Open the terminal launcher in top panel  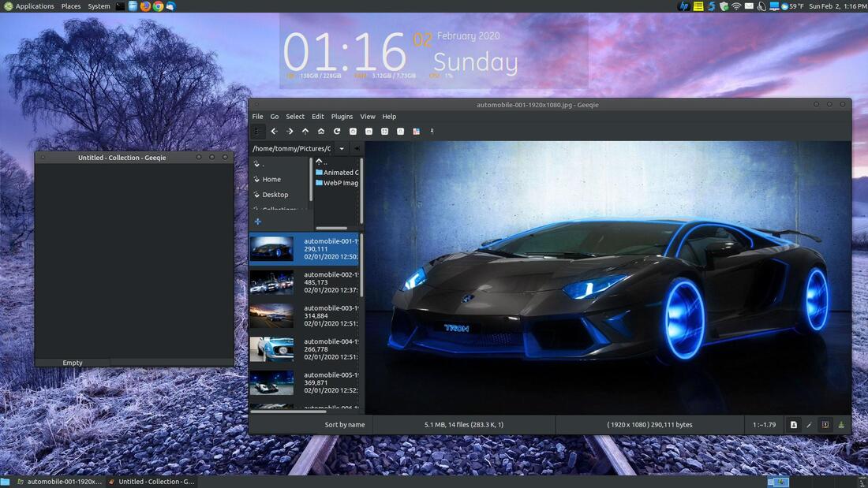click(x=120, y=6)
